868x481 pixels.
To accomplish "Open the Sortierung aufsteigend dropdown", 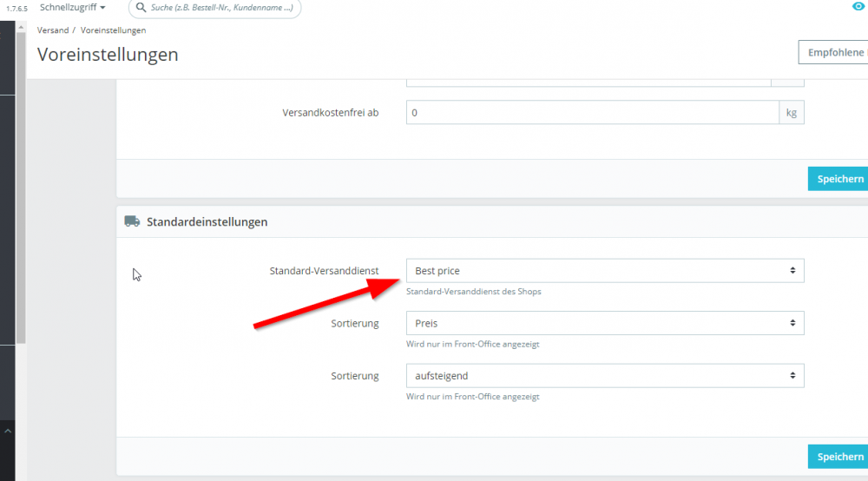I will point(604,376).
